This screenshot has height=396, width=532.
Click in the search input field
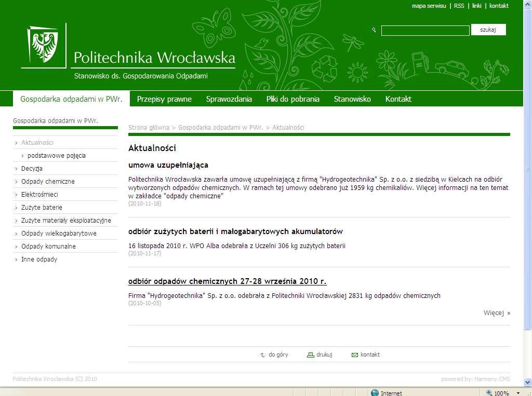click(x=425, y=31)
